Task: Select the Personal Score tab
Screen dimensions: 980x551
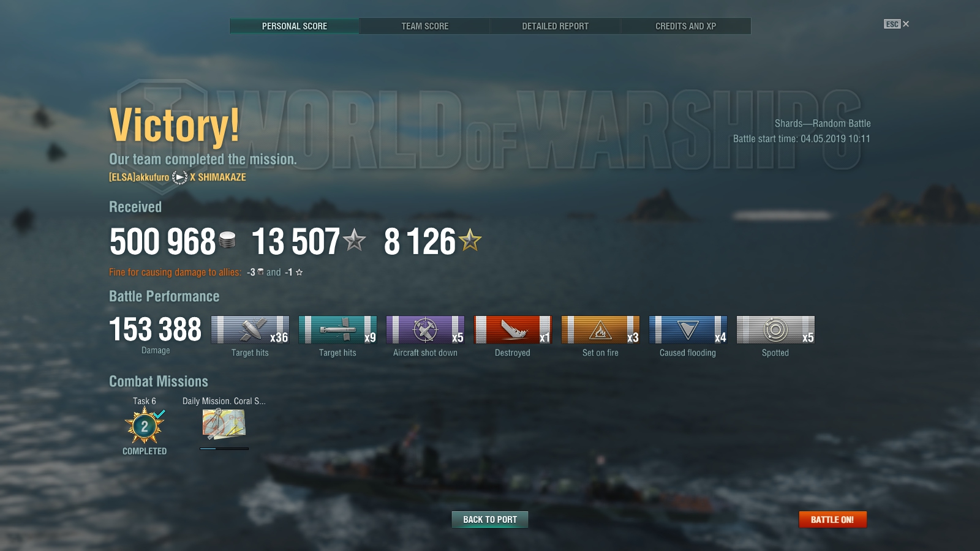Action: 295,26
